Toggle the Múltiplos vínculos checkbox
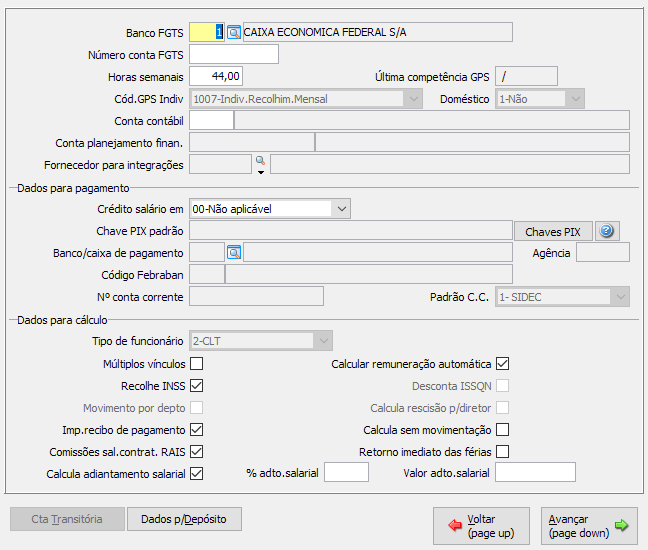The height and width of the screenshot is (550, 648). [197, 363]
